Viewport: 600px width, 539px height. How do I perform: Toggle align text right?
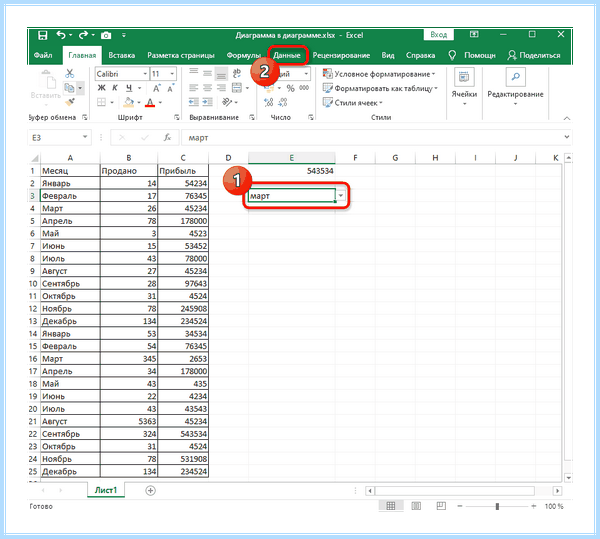tap(221, 88)
